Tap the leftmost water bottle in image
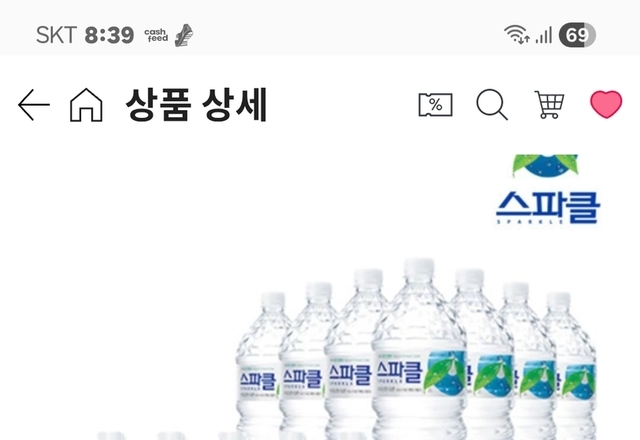This screenshot has width=640, height=440. click(x=260, y=363)
